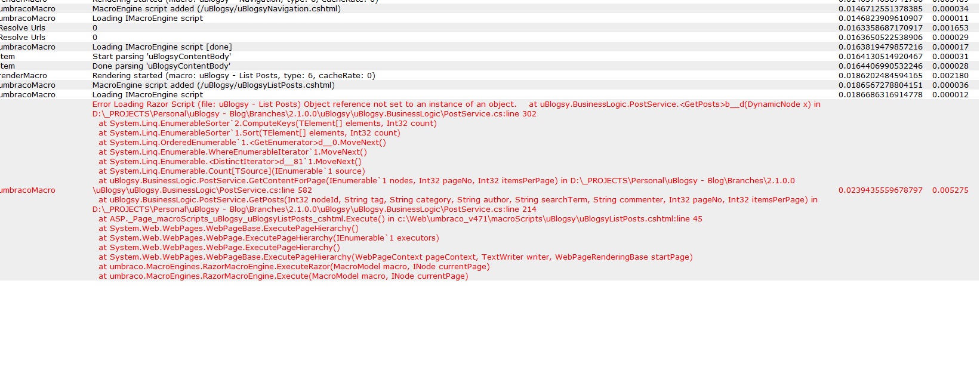Select 'MacroEngine script added (/uBlogsy/uBlogsyListPosts.cshtml)' message

point(214,85)
